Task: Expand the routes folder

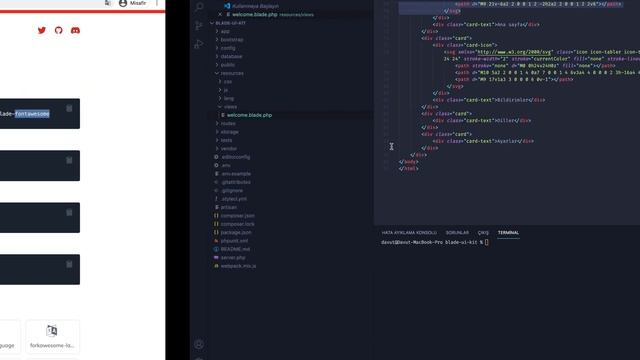Action: [228, 123]
